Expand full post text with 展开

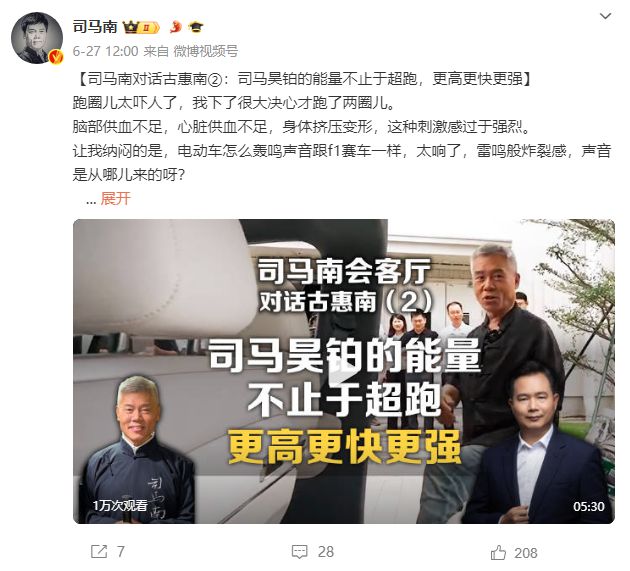116,199
